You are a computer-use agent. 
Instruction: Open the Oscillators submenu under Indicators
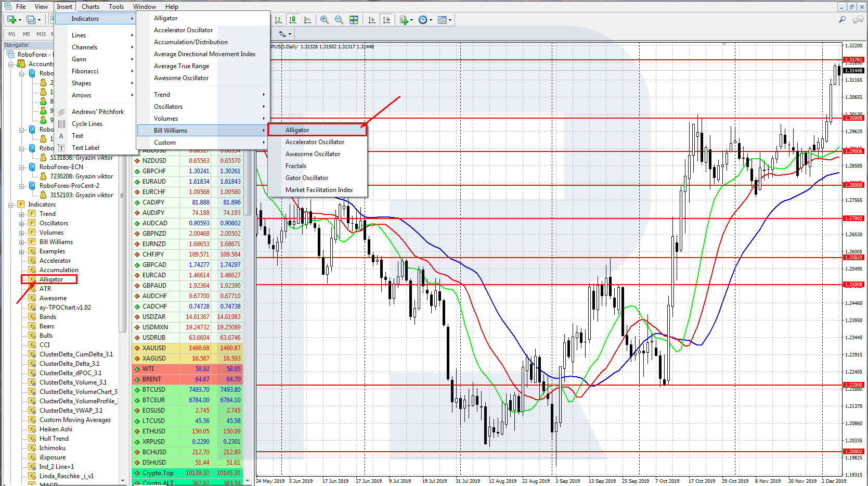tap(168, 107)
